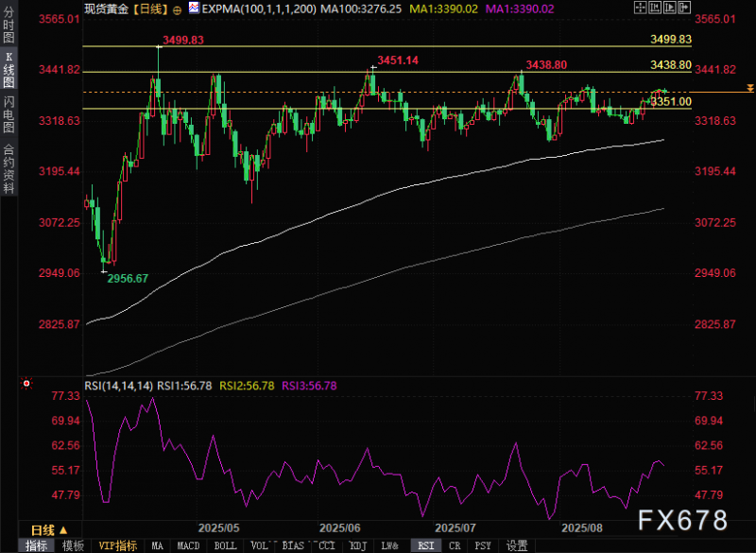The height and width of the screenshot is (553, 756).
Task: Click the yellow 3499.83 line label at right
Action: (671, 39)
